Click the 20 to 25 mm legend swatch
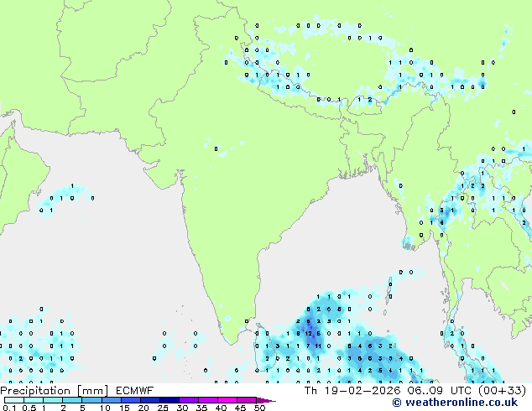The height and width of the screenshot is (411, 532). [149, 400]
